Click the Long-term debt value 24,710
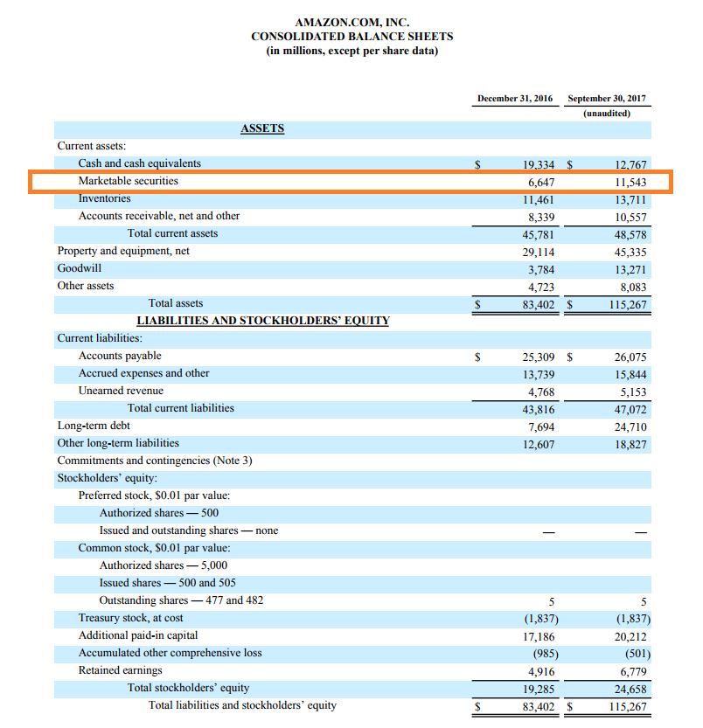The height and width of the screenshot is (728, 703). click(x=631, y=426)
